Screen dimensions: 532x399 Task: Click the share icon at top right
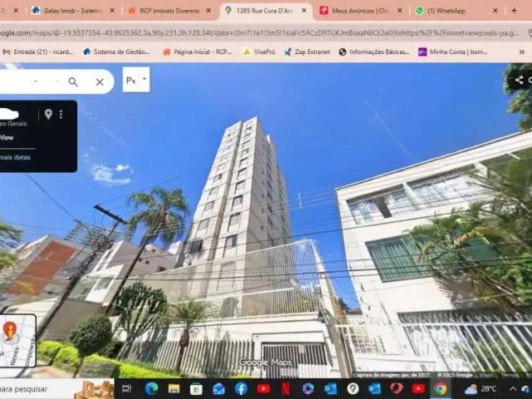click(520, 81)
